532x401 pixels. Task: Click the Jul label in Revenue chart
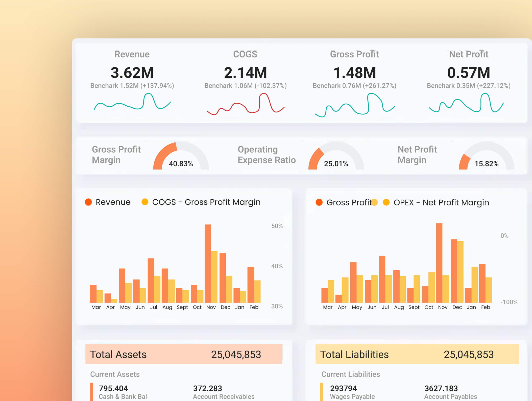click(154, 307)
